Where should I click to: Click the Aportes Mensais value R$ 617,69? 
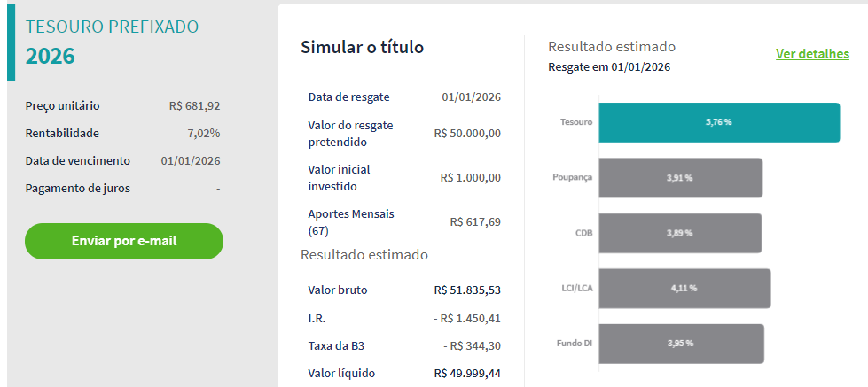pos(474,222)
